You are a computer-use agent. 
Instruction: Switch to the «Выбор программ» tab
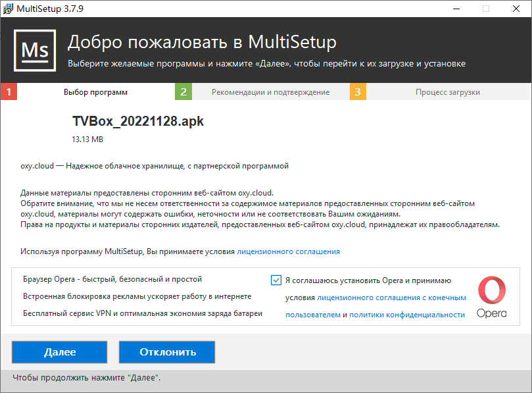(x=95, y=92)
